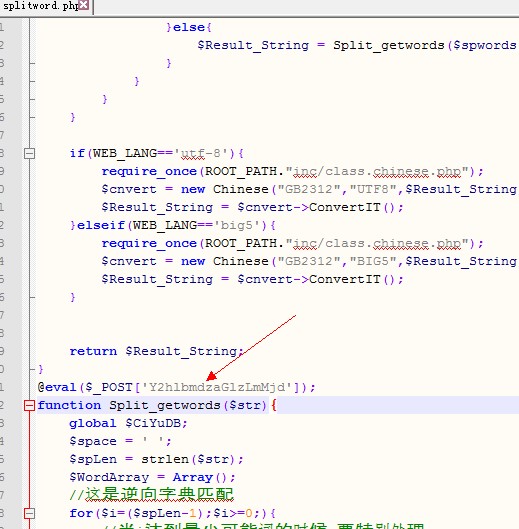The image size is (519, 529).
Task: Click the $spLen = strlen($str); line
Action: point(156,459)
